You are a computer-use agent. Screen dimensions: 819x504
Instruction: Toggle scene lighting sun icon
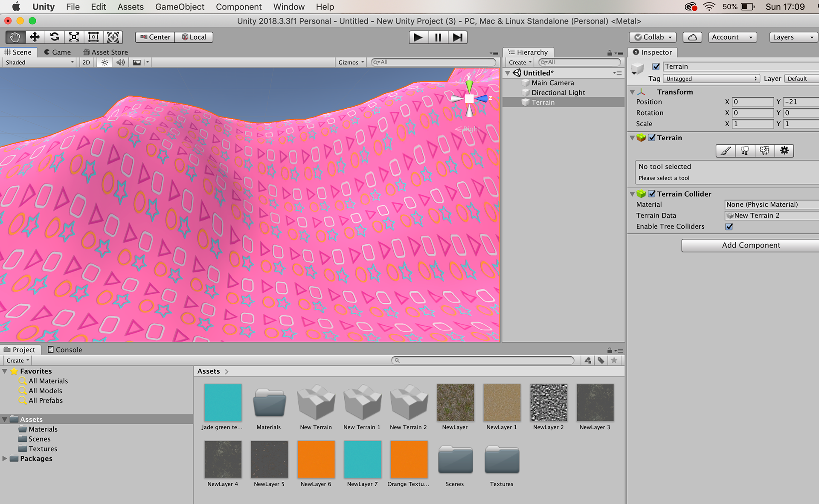point(105,62)
